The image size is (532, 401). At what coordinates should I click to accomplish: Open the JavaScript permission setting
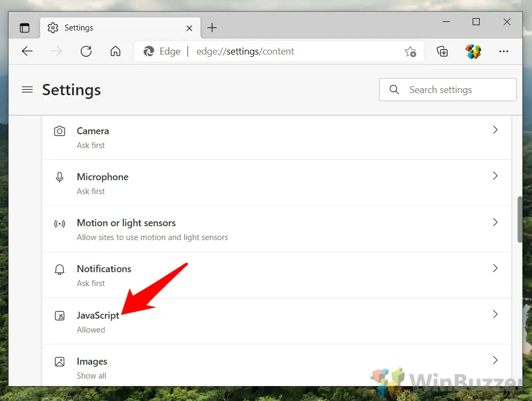coord(98,315)
